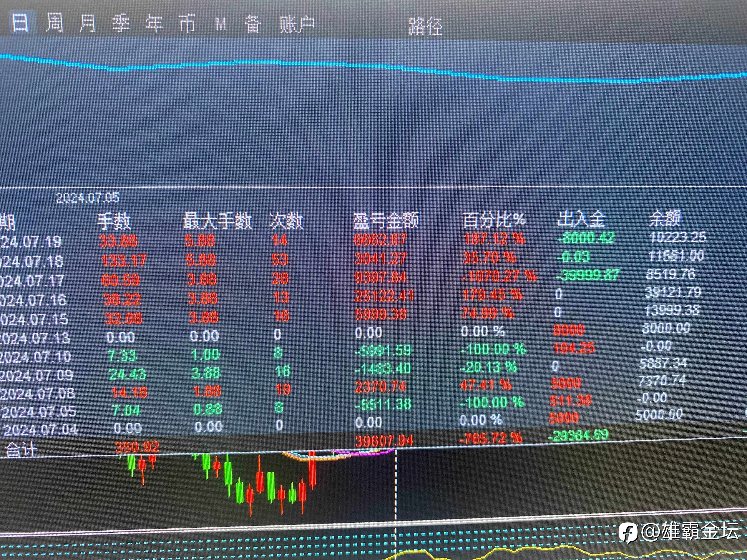Click the 百分比% column header
The image size is (747, 560).
[x=494, y=219]
